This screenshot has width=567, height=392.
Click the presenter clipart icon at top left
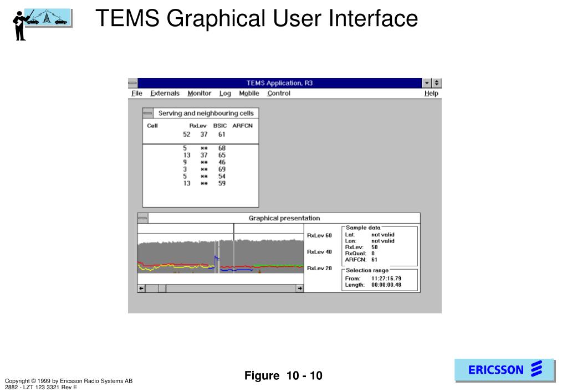(x=42, y=24)
